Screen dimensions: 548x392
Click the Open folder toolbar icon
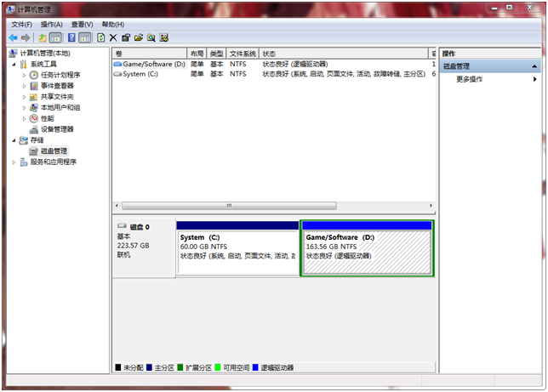pyautogui.click(x=139, y=38)
